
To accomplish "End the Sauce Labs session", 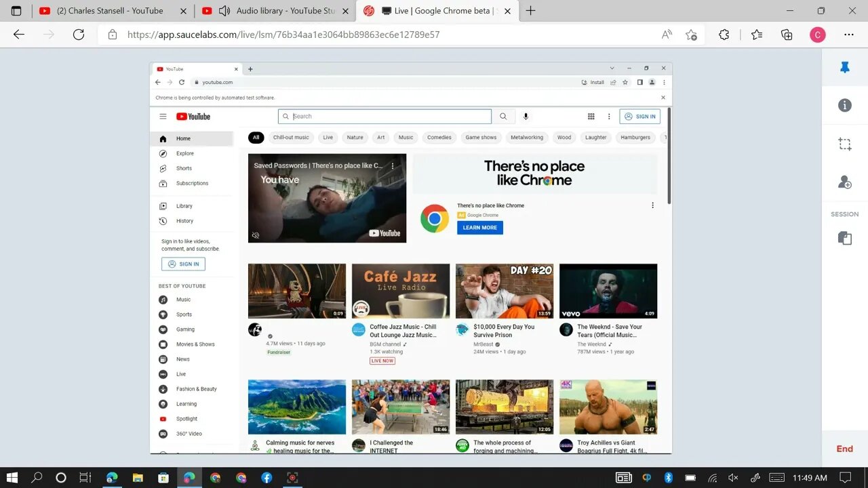I will 845,449.
